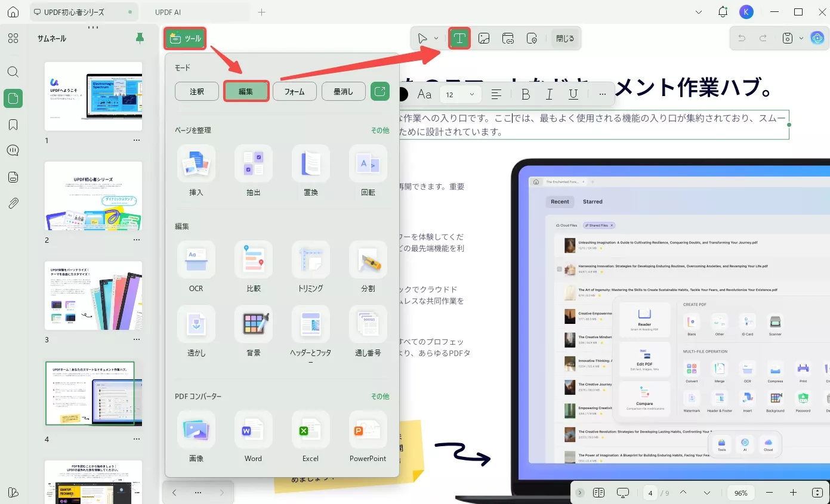
Task: Toggle bold formatting for selected text
Action: click(525, 94)
